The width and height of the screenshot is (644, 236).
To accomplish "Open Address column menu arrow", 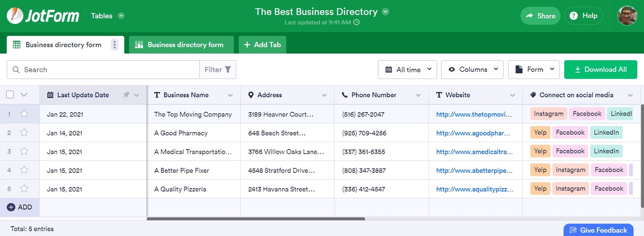I will click(324, 95).
